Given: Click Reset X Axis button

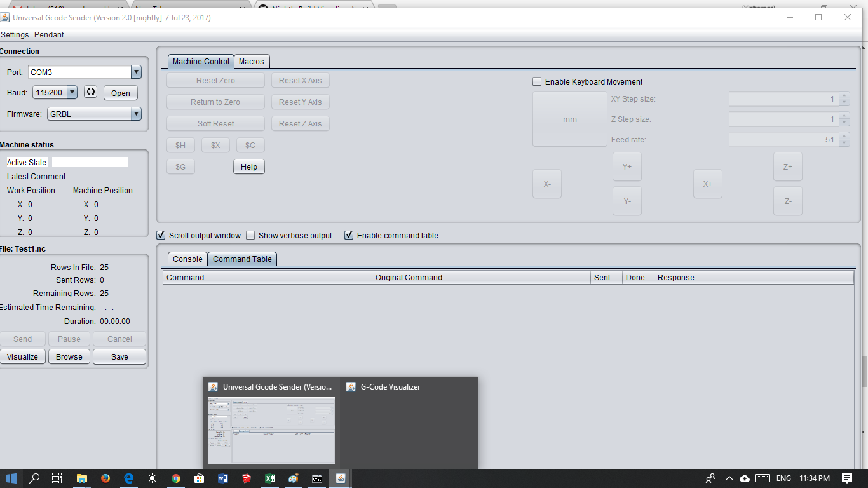Looking at the screenshot, I should point(301,80).
